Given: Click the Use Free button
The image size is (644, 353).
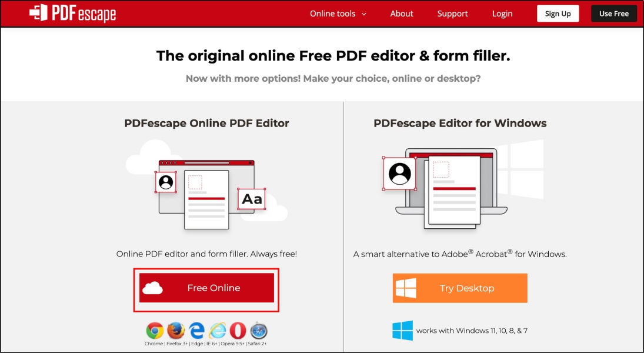Looking at the screenshot, I should click(x=613, y=13).
